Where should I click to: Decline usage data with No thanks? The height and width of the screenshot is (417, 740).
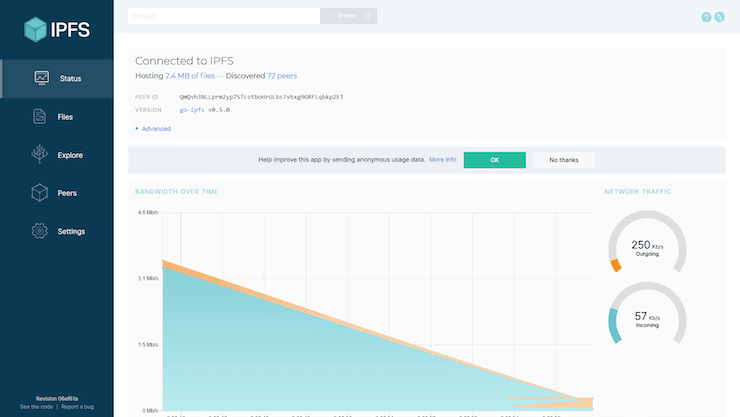point(563,160)
